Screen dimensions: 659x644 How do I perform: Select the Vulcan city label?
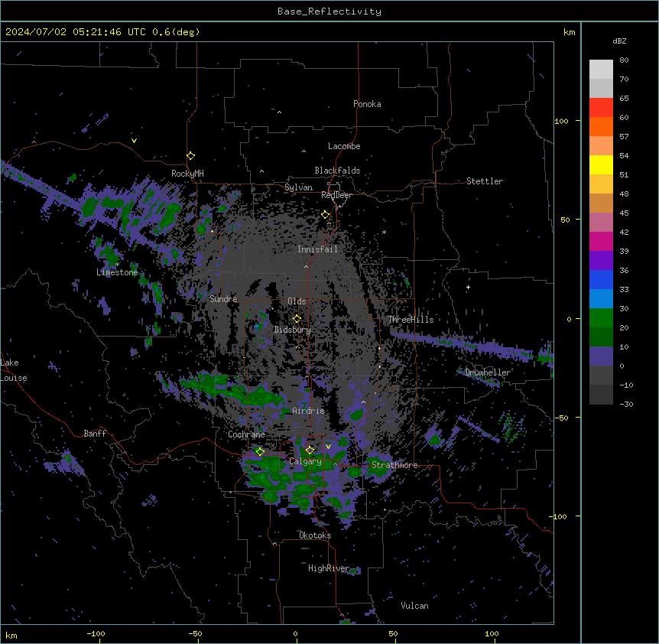click(414, 606)
